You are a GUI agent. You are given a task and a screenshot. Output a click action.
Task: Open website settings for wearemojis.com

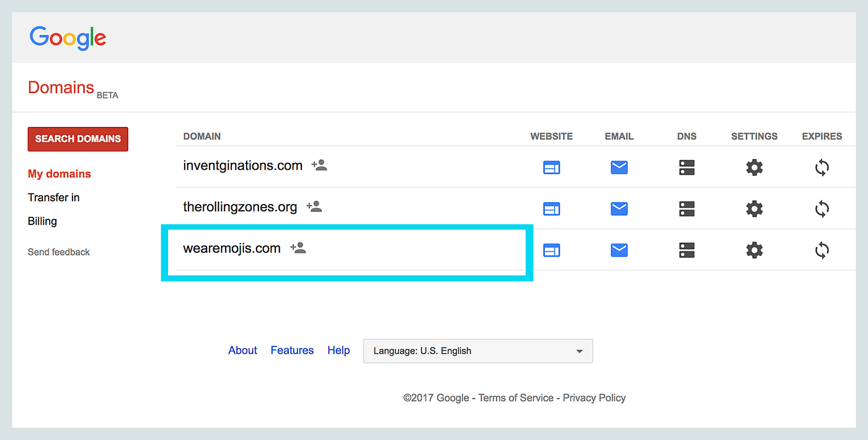(551, 250)
